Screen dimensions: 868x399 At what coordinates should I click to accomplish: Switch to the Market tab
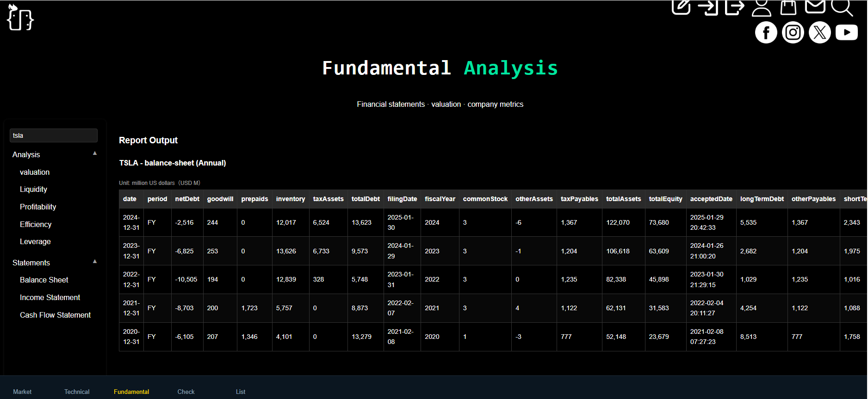point(22,392)
